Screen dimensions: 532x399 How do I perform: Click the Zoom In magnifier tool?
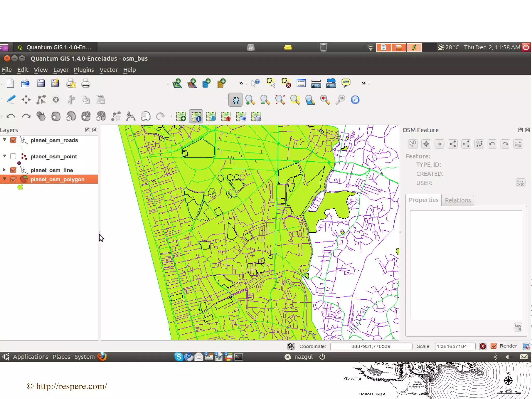click(x=250, y=100)
